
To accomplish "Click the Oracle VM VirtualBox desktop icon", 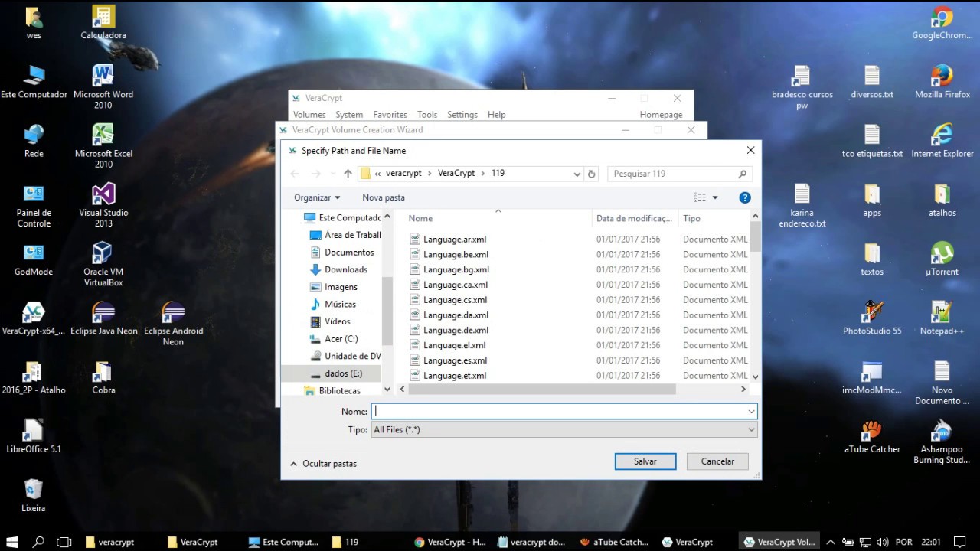I will coord(103,264).
